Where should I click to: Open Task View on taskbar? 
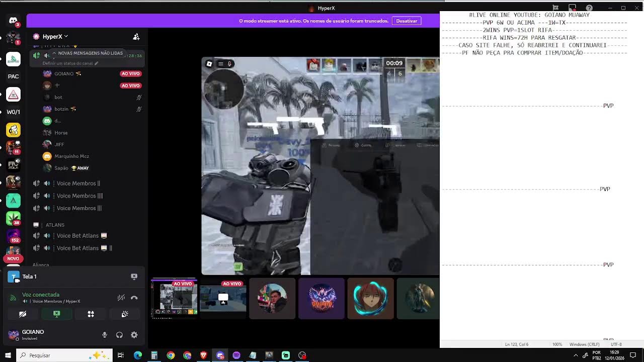pyautogui.click(x=121, y=355)
